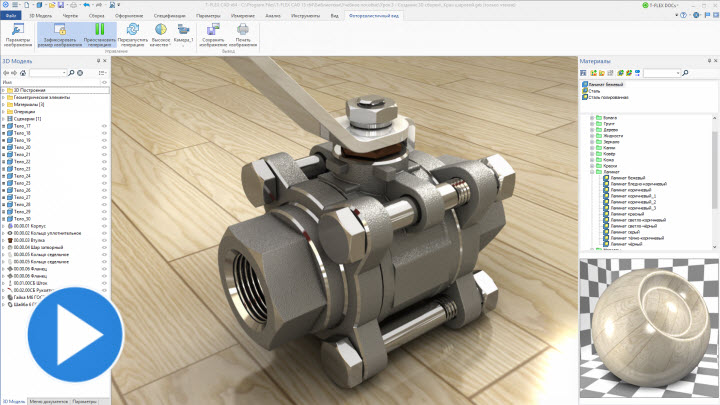Click search magnifier in Материалы panel

pos(685,73)
